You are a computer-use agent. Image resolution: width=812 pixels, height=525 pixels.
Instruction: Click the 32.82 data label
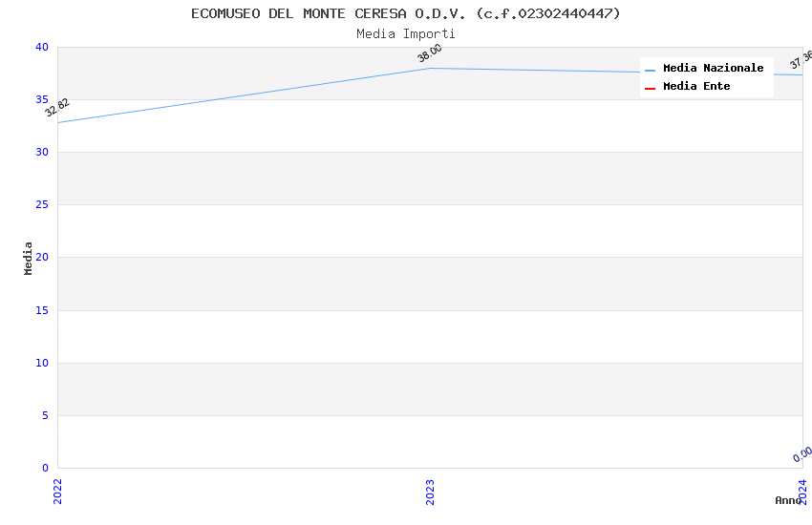[57, 108]
